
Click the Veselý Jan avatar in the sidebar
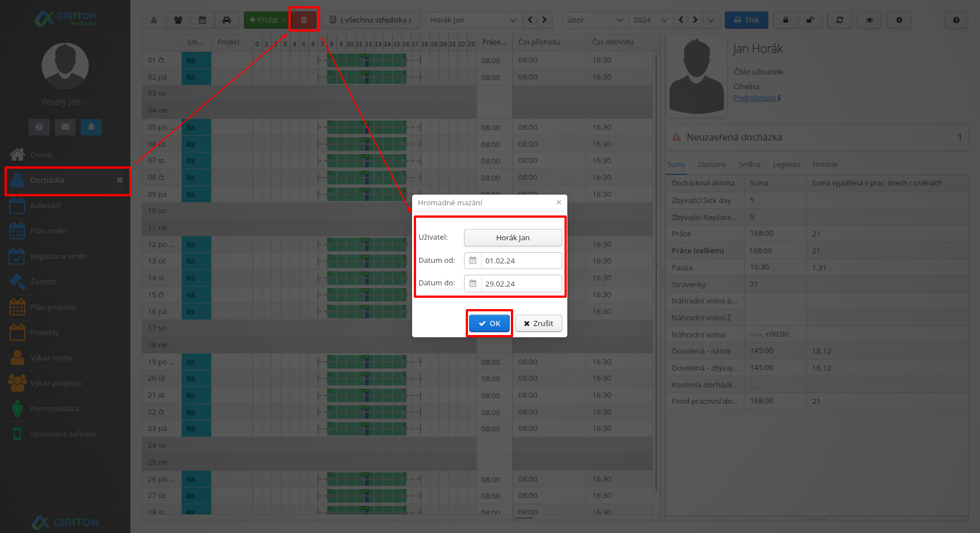[65, 65]
